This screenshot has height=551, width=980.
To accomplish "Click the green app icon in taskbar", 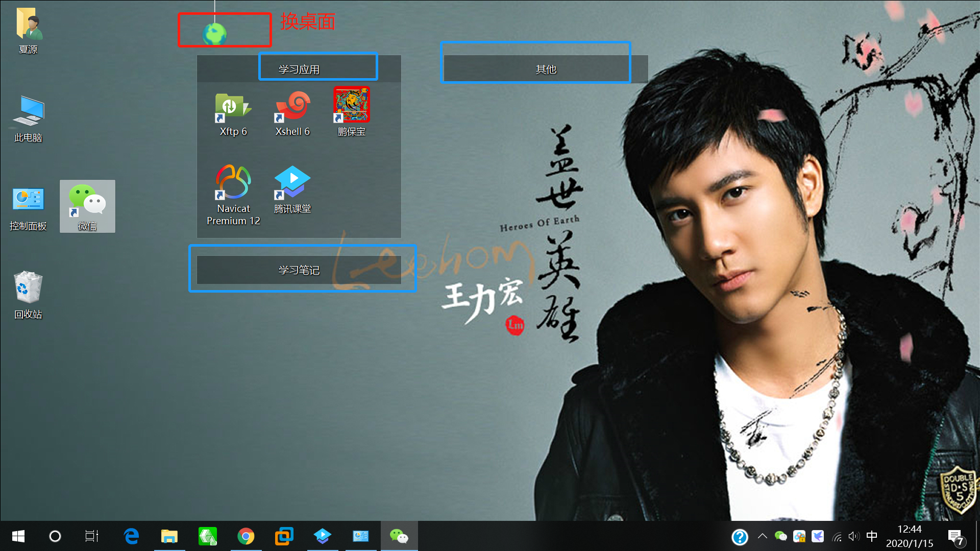I will pyautogui.click(x=208, y=536).
